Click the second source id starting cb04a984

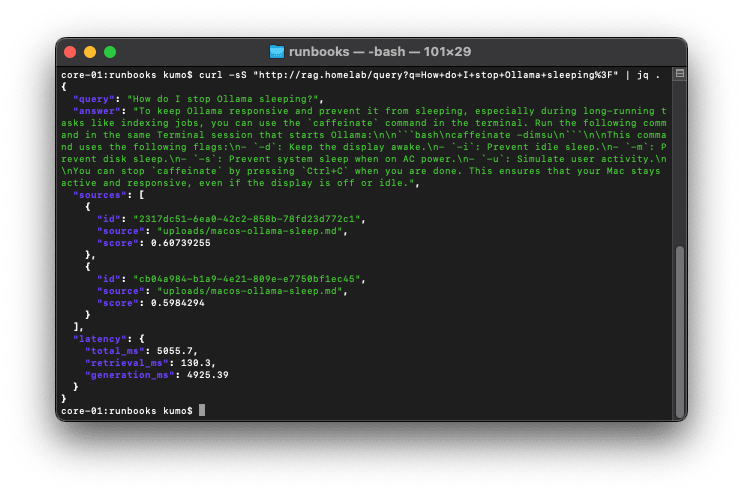click(x=239, y=278)
